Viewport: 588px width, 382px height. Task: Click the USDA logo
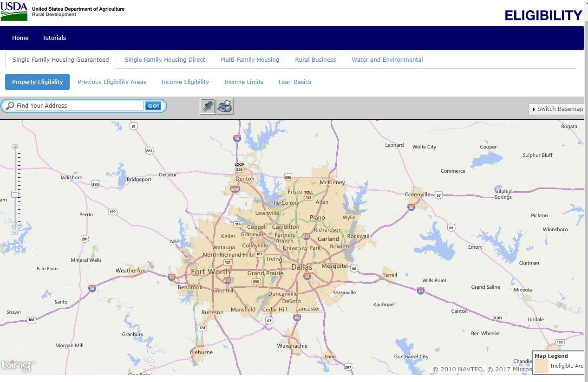(14, 11)
